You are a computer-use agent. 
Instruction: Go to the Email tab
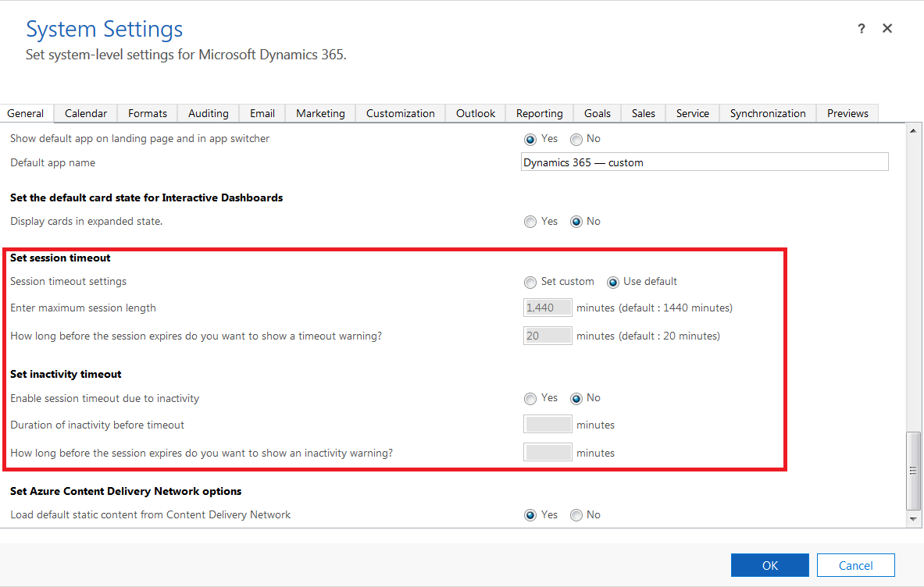[262, 113]
